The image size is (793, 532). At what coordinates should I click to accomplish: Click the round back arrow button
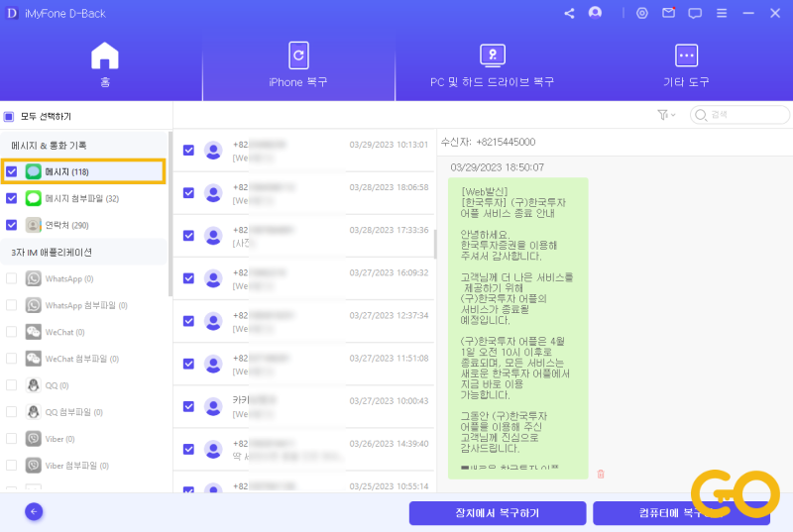34,512
